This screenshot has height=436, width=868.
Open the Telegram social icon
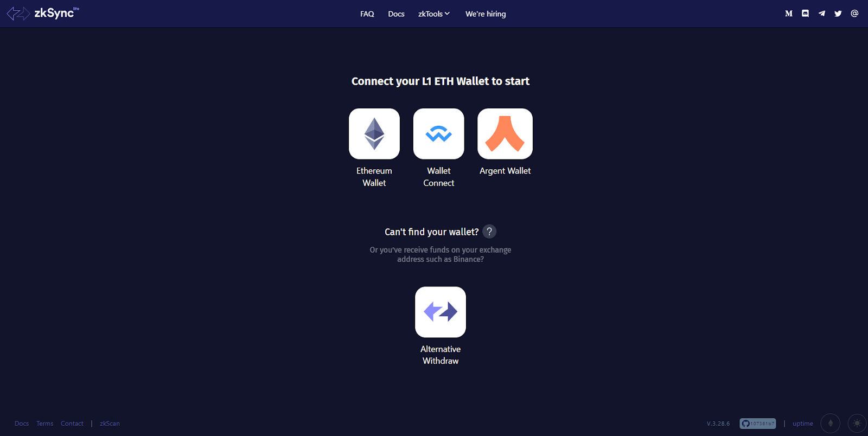822,14
